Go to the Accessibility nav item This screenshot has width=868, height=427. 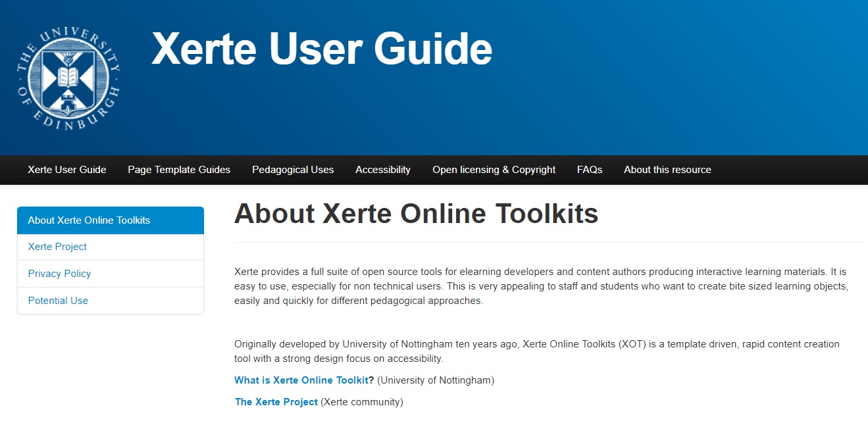383,170
